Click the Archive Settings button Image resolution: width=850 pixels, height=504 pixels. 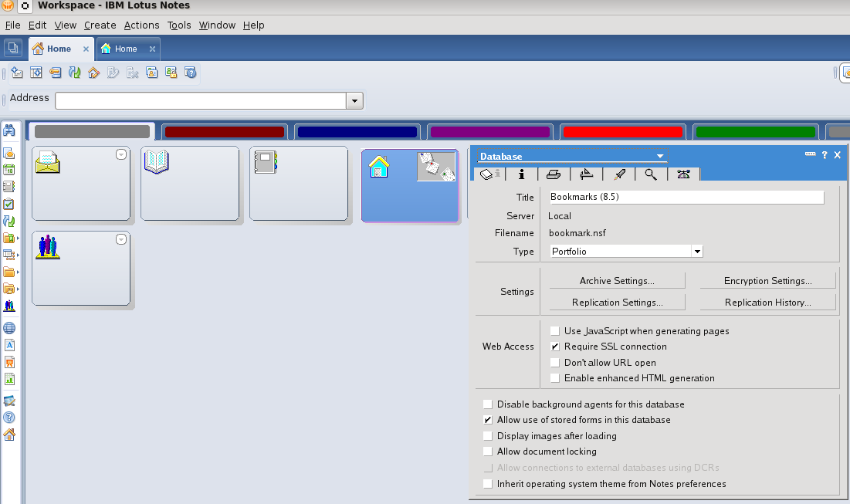tap(617, 281)
